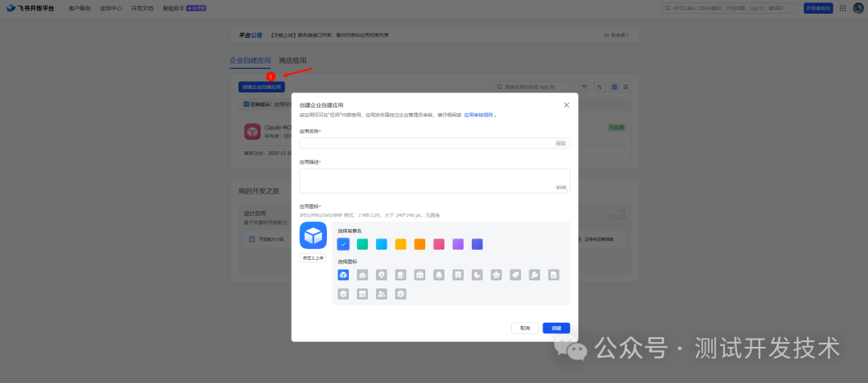Click the sort icon in app list toolbar

600,87
